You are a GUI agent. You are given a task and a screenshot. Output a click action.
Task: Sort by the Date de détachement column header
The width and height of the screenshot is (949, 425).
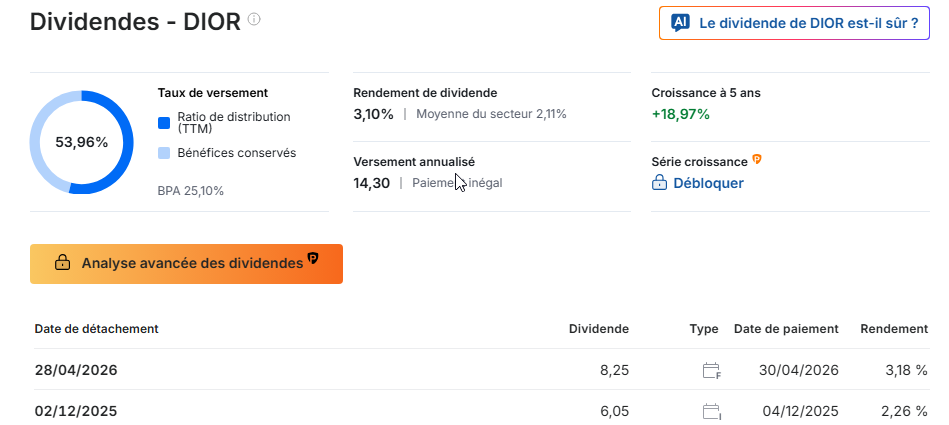coord(96,329)
